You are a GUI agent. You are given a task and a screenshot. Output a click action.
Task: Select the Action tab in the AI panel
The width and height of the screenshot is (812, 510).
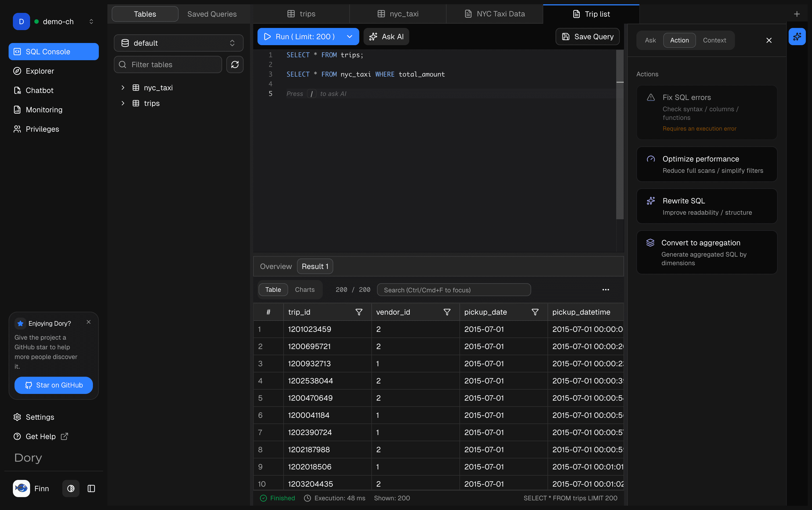click(679, 40)
